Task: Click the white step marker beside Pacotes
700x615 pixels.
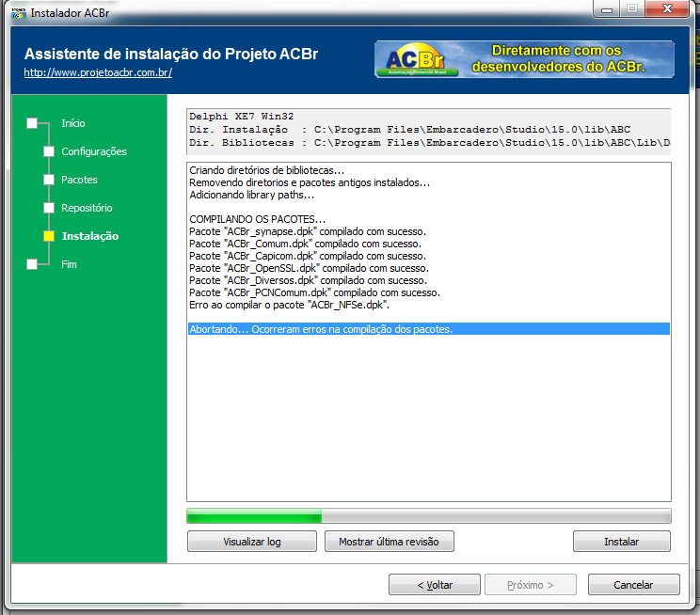Action: click(49, 180)
